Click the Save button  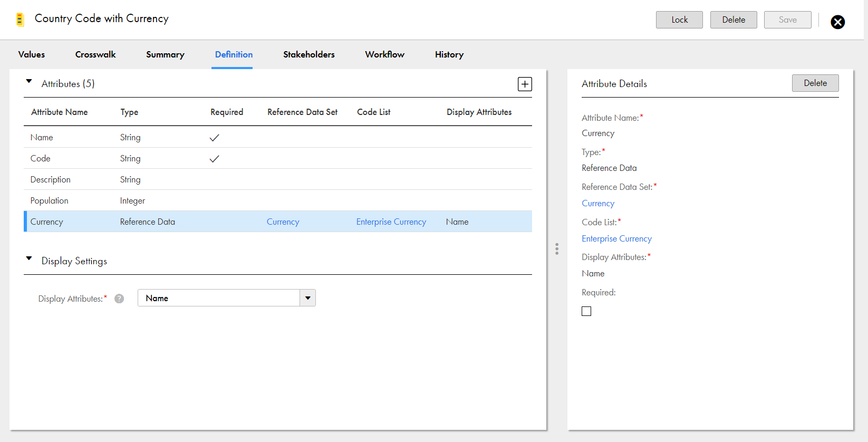(788, 20)
